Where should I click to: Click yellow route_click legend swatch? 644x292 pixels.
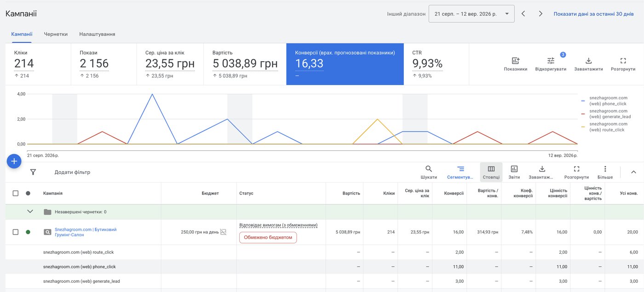583,126
